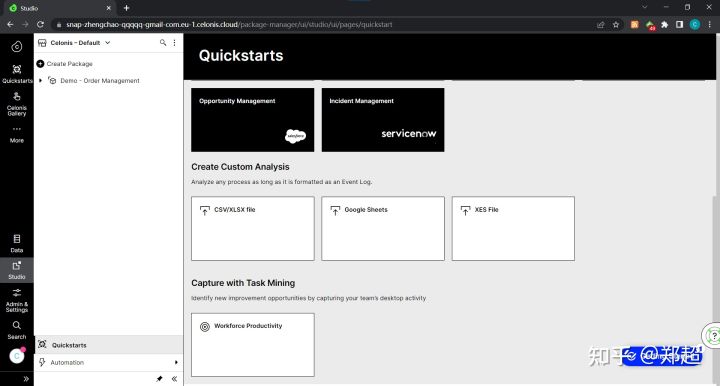Open the Data section in sidebar

pyautogui.click(x=17, y=244)
